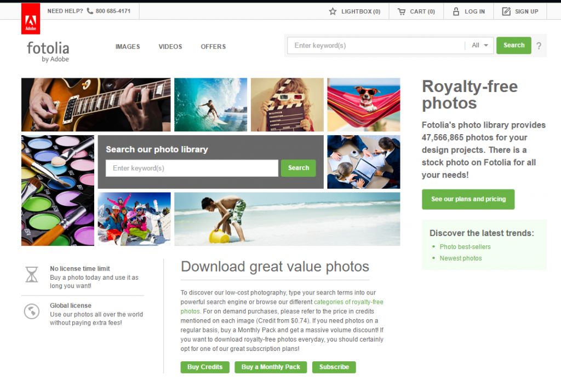Open the boy on beach photo
Image resolution: width=561 pixels, height=392 pixels.
(x=287, y=219)
